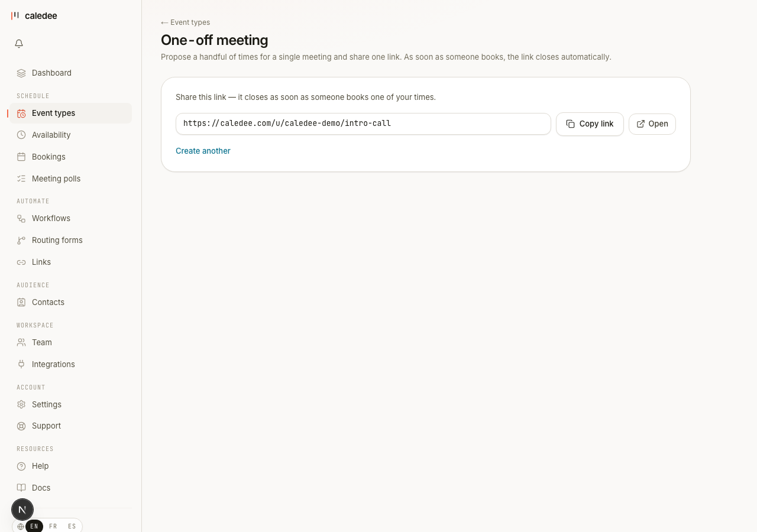
Task: Click the Settings gear icon
Action: click(x=21, y=404)
